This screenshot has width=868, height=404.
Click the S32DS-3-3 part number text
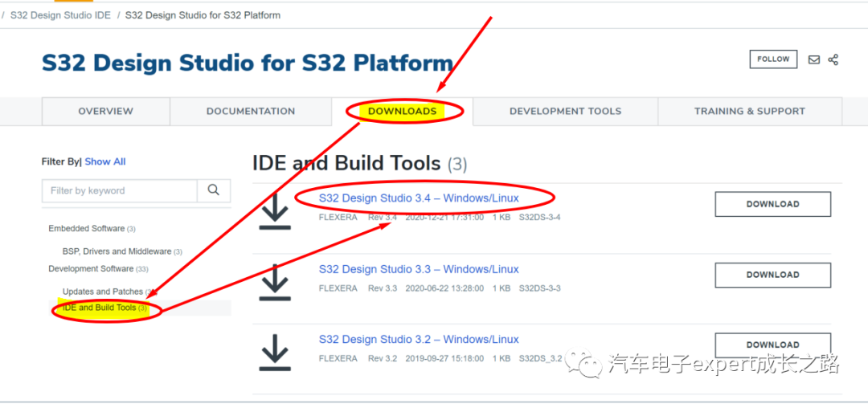(x=539, y=288)
